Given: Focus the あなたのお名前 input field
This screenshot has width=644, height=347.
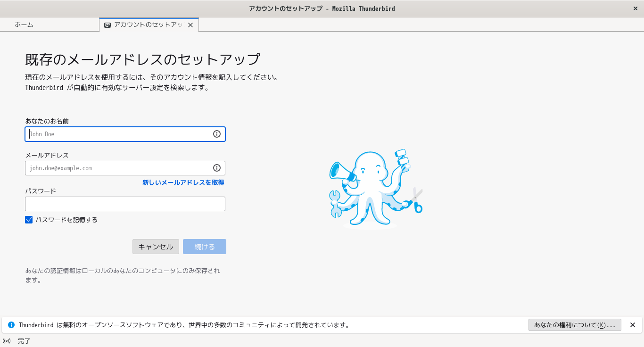Looking at the screenshot, I should [125, 134].
